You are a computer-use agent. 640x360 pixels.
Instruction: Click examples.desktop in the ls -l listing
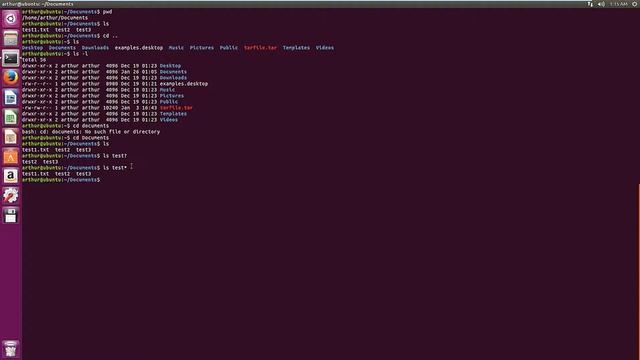pyautogui.click(x=184, y=84)
